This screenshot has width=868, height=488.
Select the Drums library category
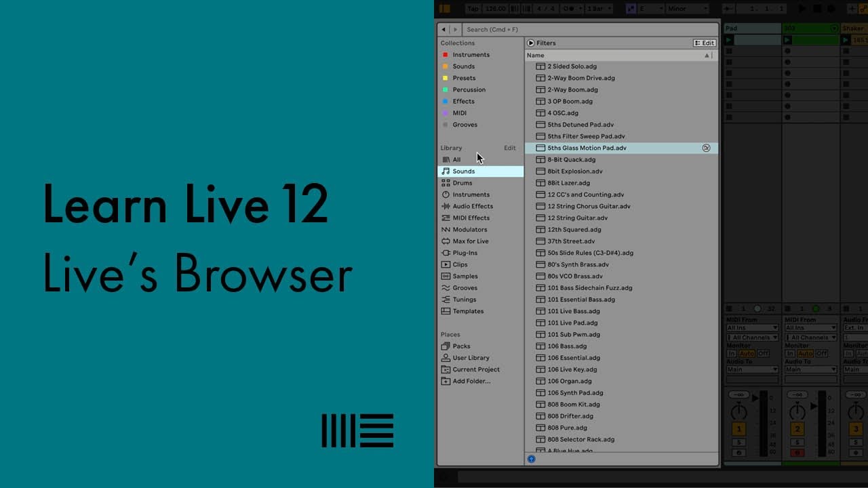coord(480,183)
